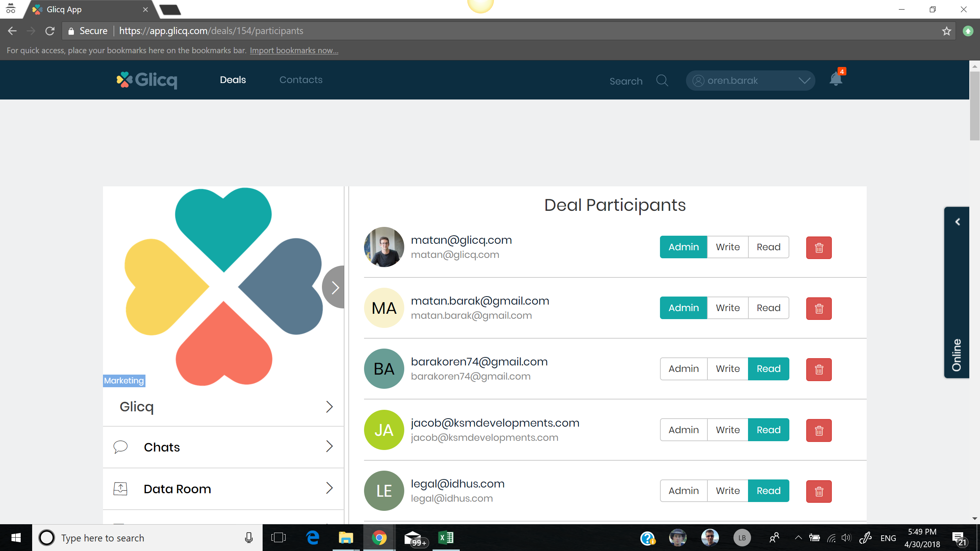Screen dimensions: 980x551
Task: Open notifications bell icon
Action: coord(836,80)
